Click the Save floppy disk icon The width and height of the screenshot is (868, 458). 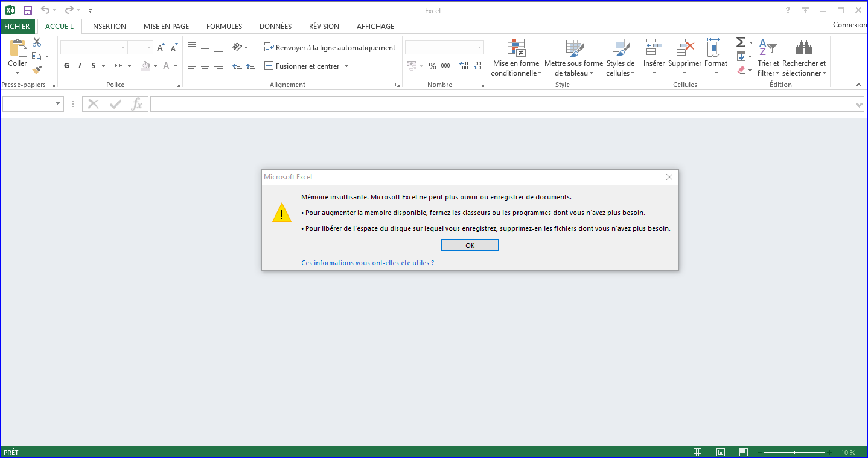pyautogui.click(x=28, y=10)
